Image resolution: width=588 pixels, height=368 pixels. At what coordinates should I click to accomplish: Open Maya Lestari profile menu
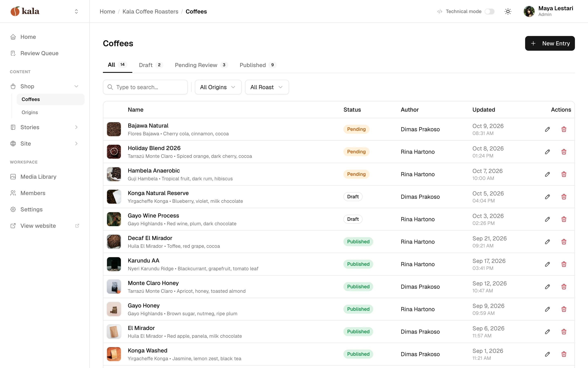tap(548, 11)
